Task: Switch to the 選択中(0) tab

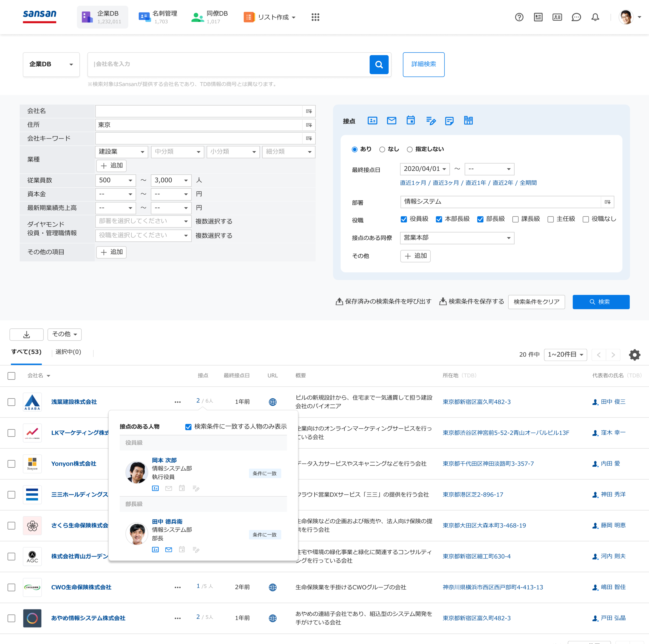Action: tap(68, 352)
